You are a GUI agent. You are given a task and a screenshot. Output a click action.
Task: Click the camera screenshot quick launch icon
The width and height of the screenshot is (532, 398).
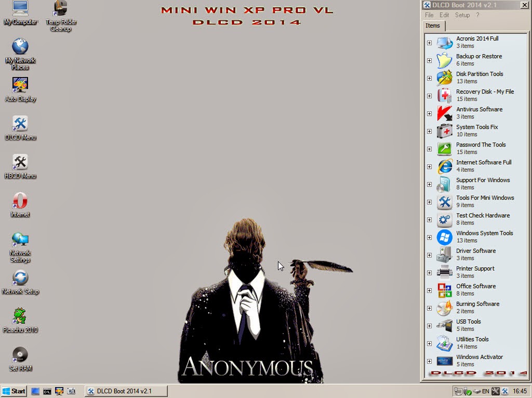coord(71,391)
